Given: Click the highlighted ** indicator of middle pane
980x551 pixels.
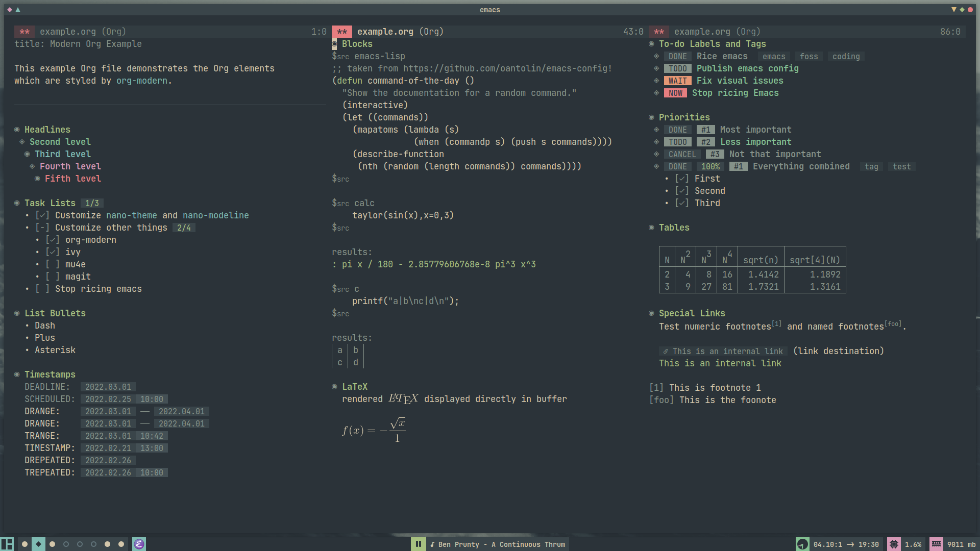Looking at the screenshot, I should [x=342, y=32].
